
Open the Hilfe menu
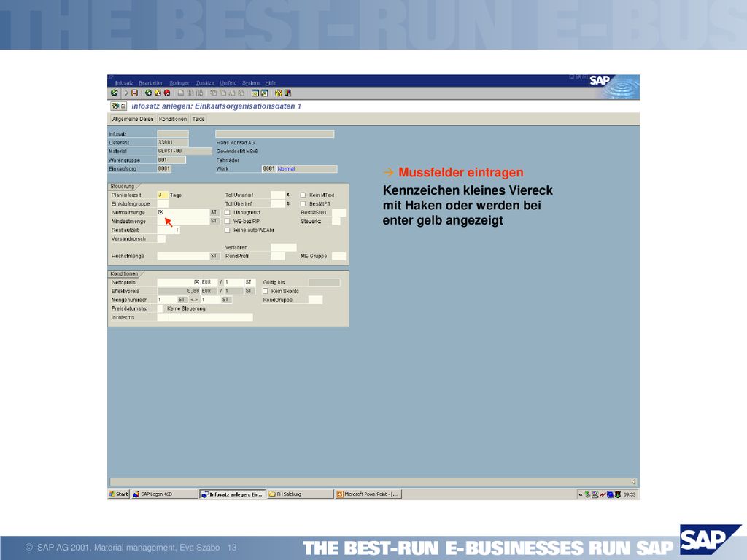point(270,83)
